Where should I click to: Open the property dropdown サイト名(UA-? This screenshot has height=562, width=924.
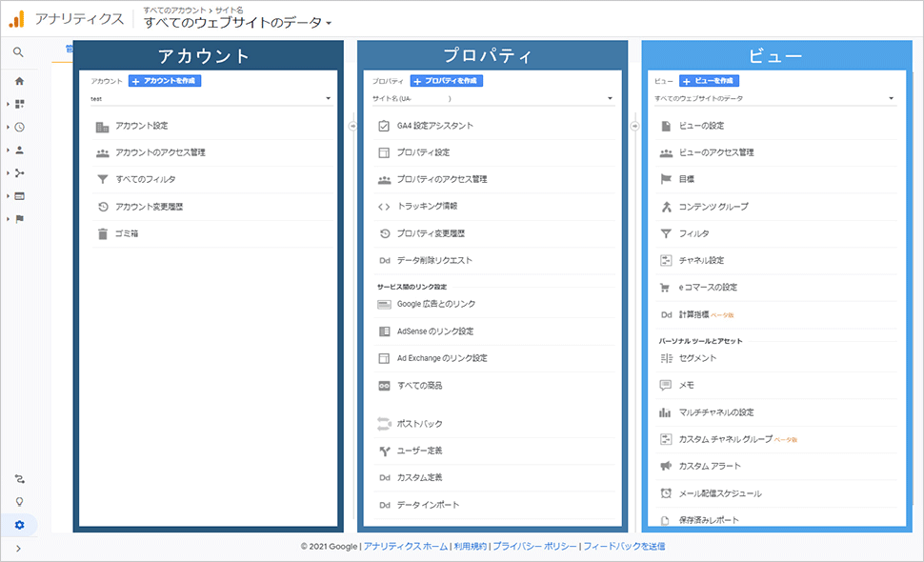click(x=492, y=98)
